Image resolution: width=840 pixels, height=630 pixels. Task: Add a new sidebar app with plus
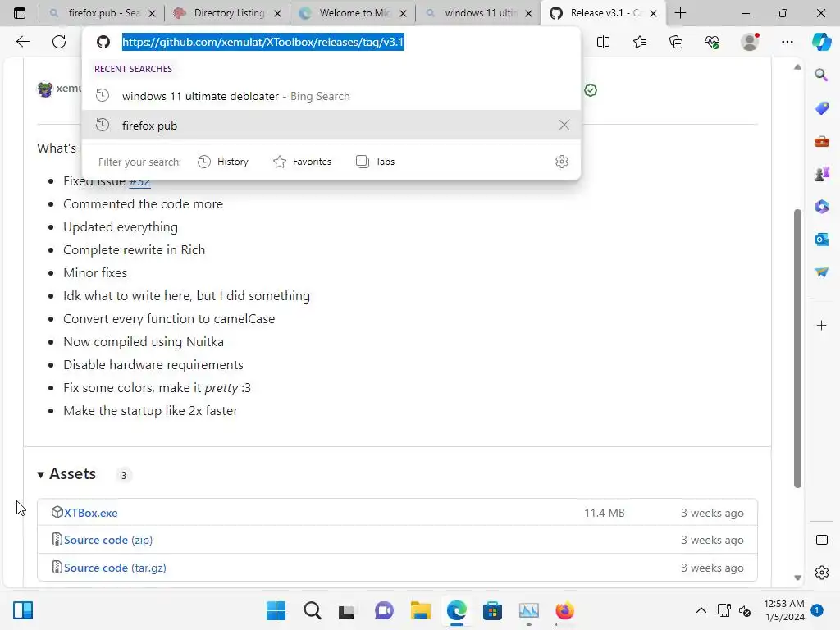(x=821, y=325)
